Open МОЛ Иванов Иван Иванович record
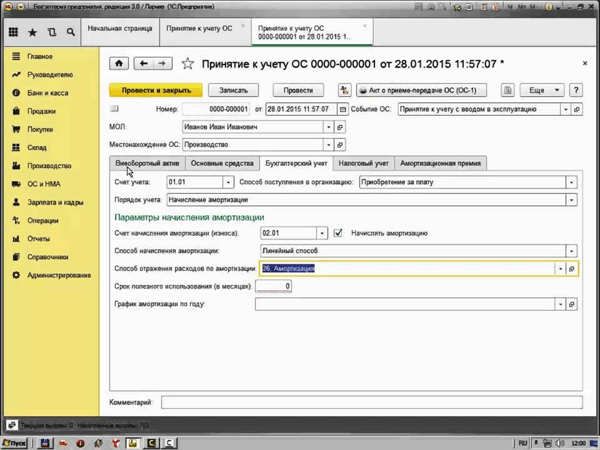 (x=341, y=127)
